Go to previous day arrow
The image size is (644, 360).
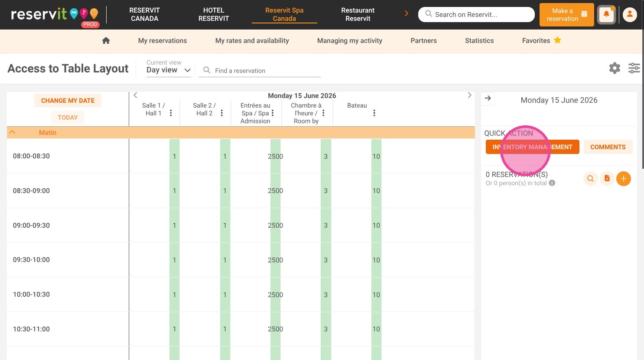(x=135, y=95)
